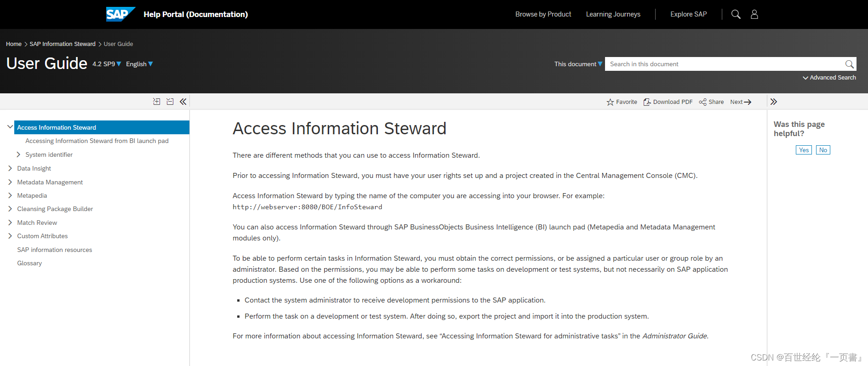Image resolution: width=868 pixels, height=366 pixels.
Task: Open the site search magnifier icon
Action: coord(736,14)
